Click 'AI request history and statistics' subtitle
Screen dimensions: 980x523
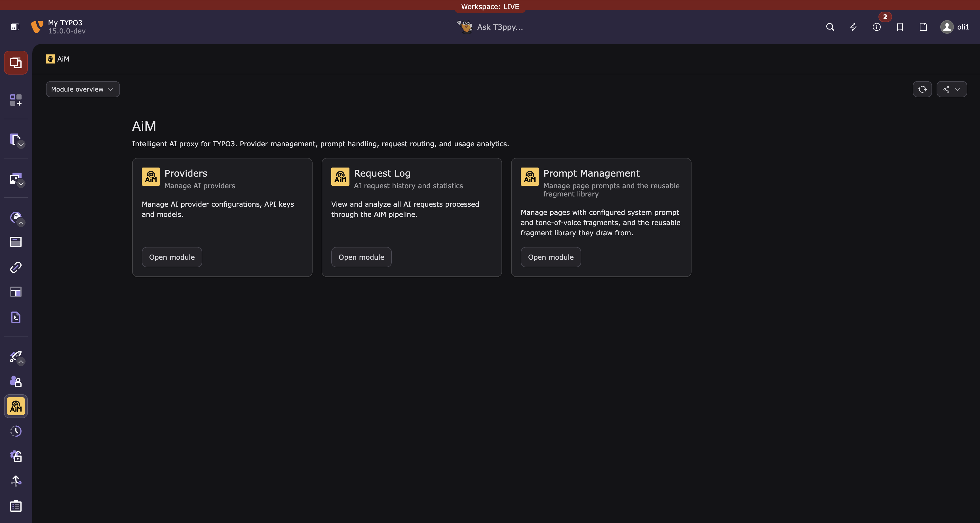tap(408, 186)
